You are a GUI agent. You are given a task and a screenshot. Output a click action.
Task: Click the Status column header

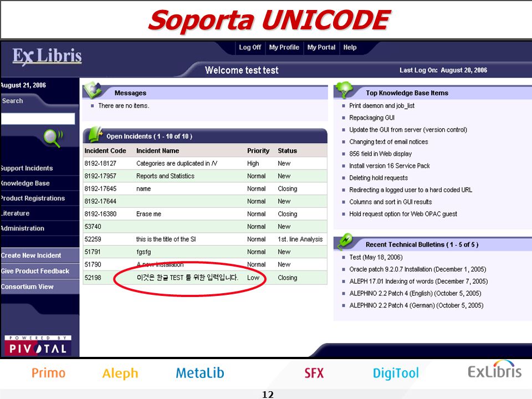click(288, 151)
